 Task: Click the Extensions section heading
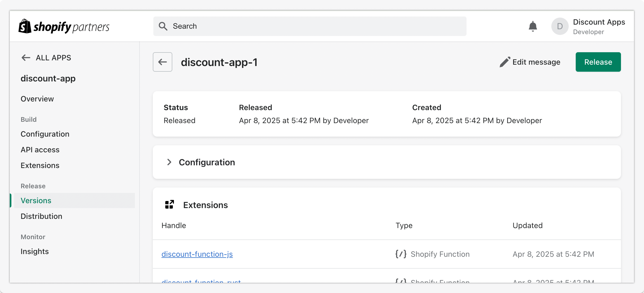pyautogui.click(x=206, y=205)
